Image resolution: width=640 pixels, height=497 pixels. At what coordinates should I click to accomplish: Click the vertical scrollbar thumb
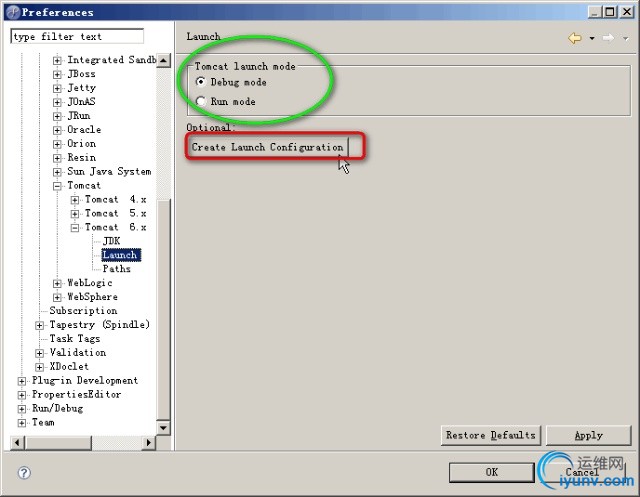[x=163, y=309]
